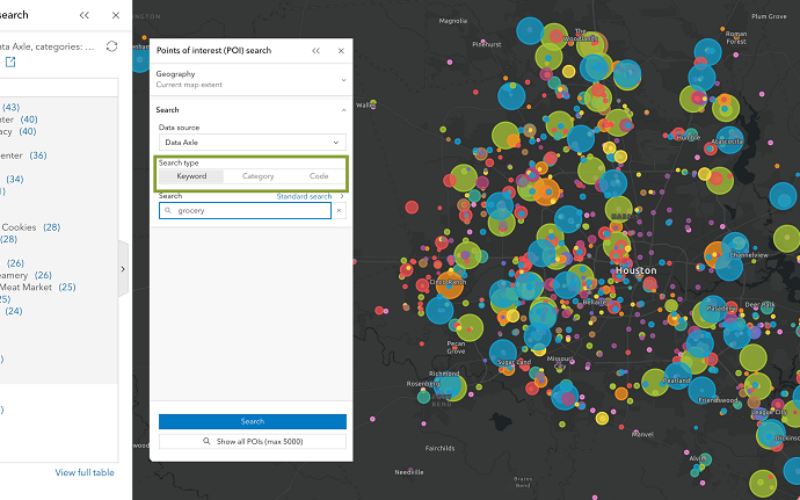Screen dimensions: 800x500
Task: Switch search type to Category
Action: click(258, 176)
